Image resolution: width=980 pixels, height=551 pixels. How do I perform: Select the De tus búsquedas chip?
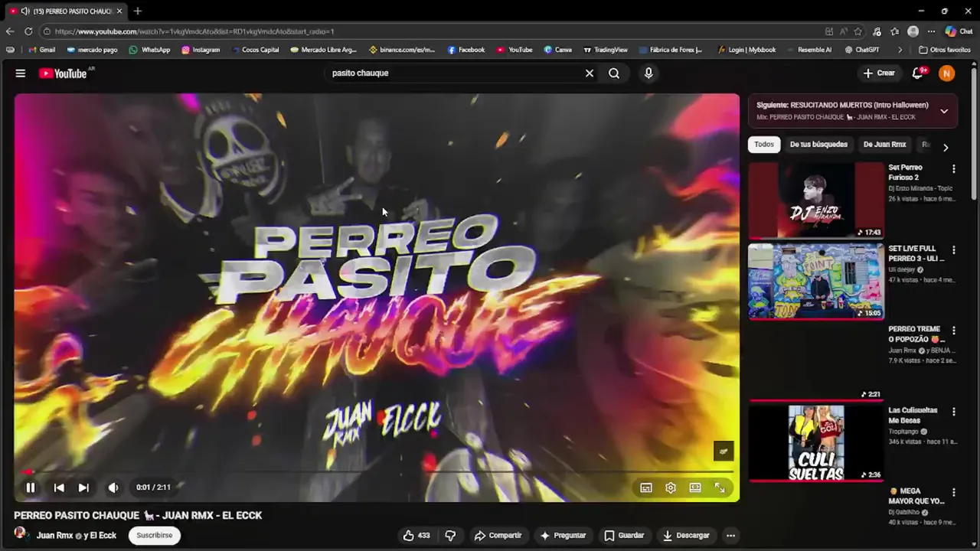click(818, 145)
